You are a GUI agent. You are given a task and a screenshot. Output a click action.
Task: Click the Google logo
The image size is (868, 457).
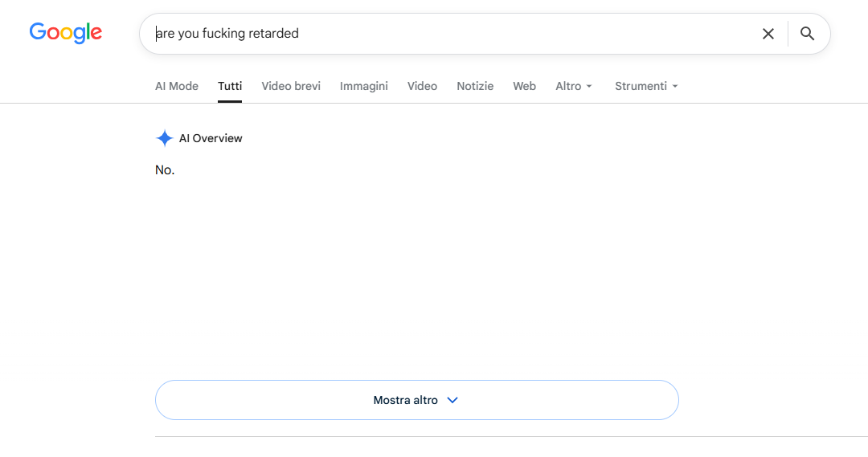[65, 33]
